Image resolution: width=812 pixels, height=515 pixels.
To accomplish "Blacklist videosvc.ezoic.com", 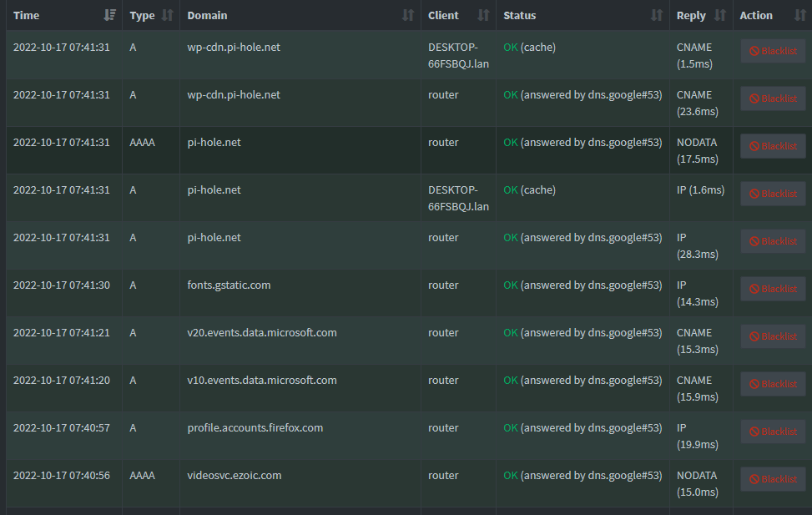I will (773, 478).
